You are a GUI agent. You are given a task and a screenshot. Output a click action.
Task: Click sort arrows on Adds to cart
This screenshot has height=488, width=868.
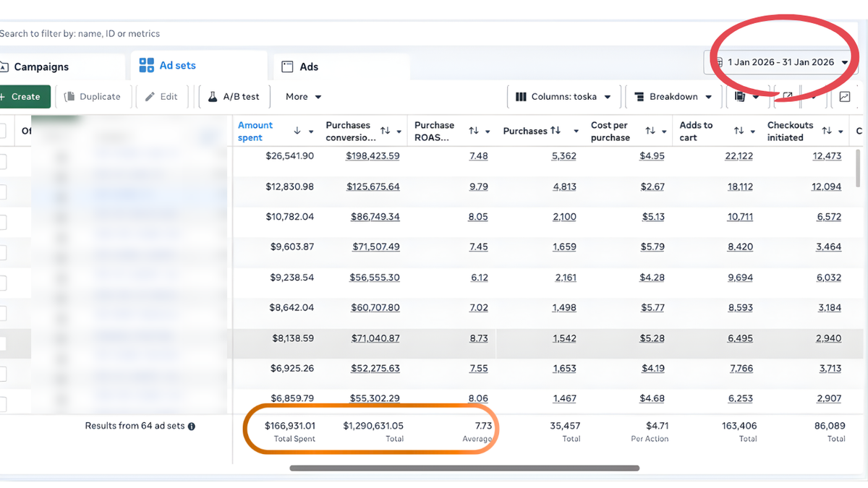[x=739, y=131]
